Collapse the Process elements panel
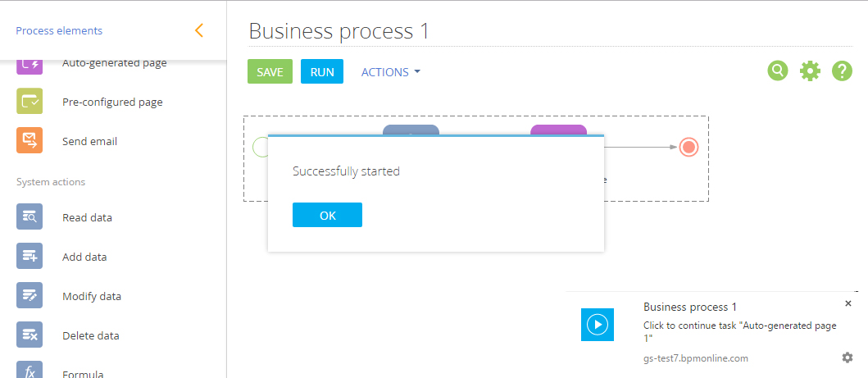 click(198, 31)
